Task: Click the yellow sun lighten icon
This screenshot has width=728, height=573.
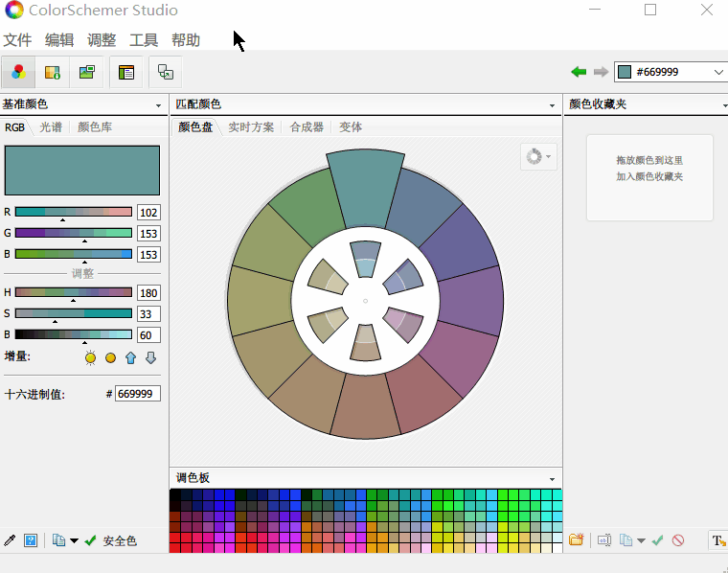Action: point(90,357)
